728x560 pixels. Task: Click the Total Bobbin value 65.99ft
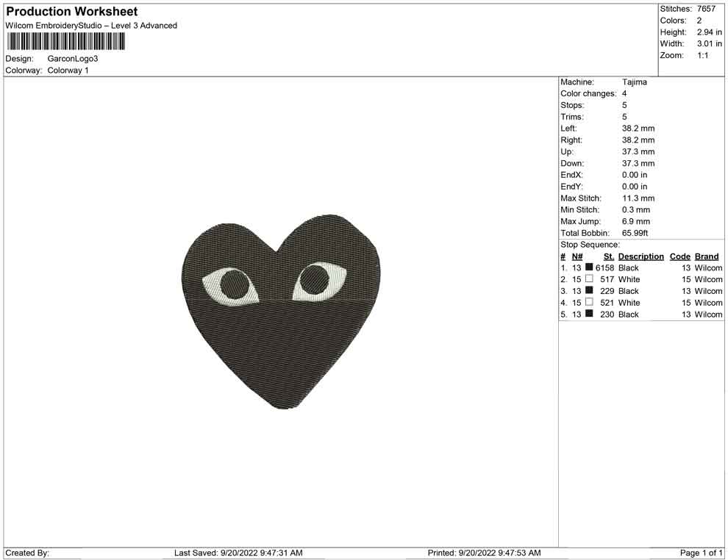(635, 233)
